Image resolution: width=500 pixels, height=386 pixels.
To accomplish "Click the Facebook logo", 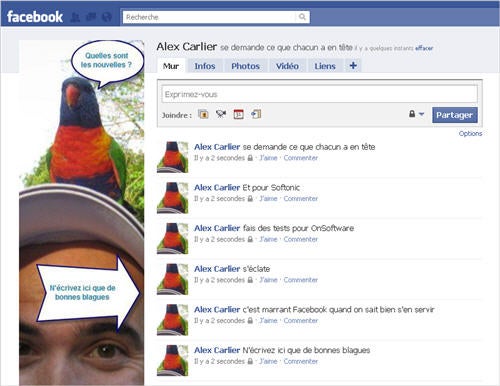I will click(35, 17).
